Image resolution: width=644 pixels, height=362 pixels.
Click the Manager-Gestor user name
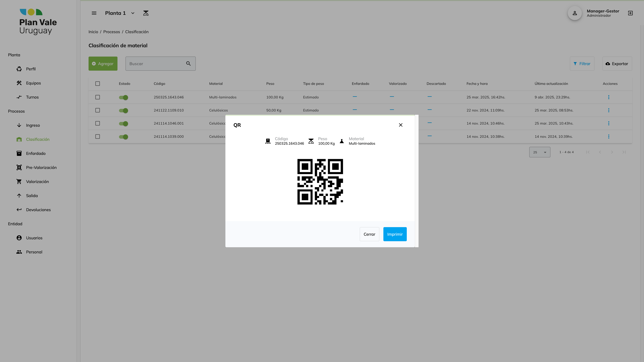(x=603, y=11)
